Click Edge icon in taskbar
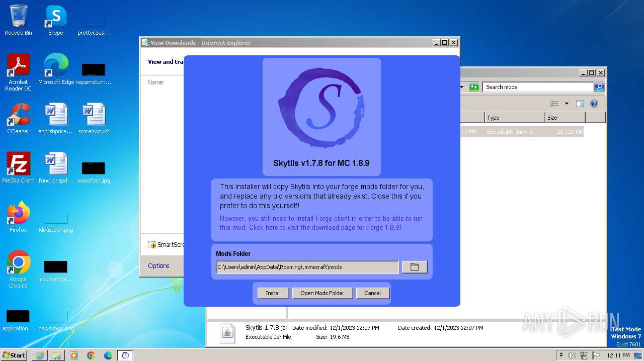 coord(108,355)
